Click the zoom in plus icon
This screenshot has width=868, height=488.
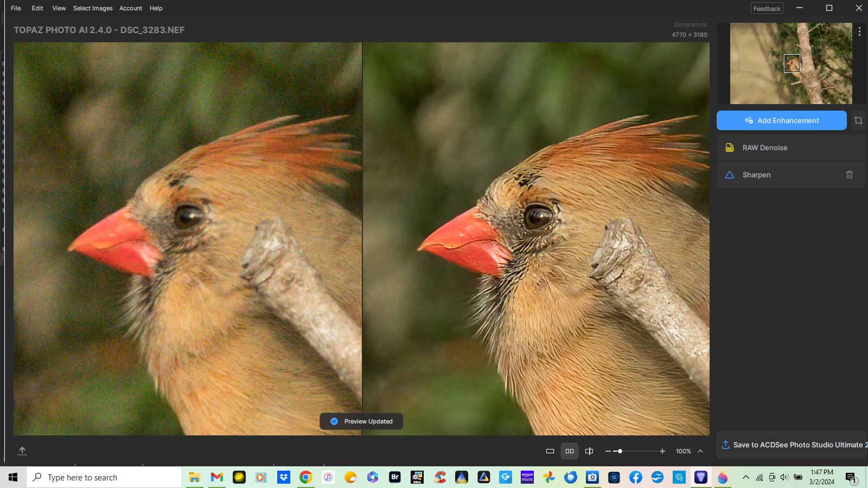click(662, 451)
